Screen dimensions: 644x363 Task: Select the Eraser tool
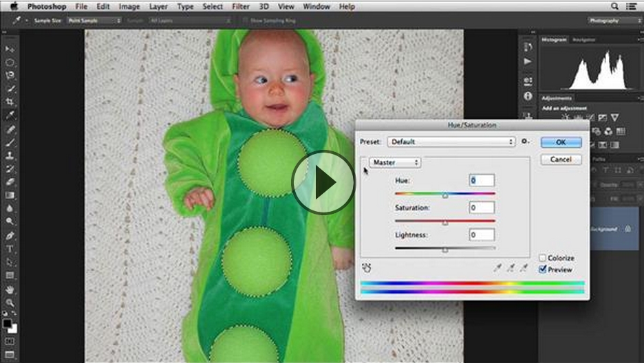click(10, 182)
